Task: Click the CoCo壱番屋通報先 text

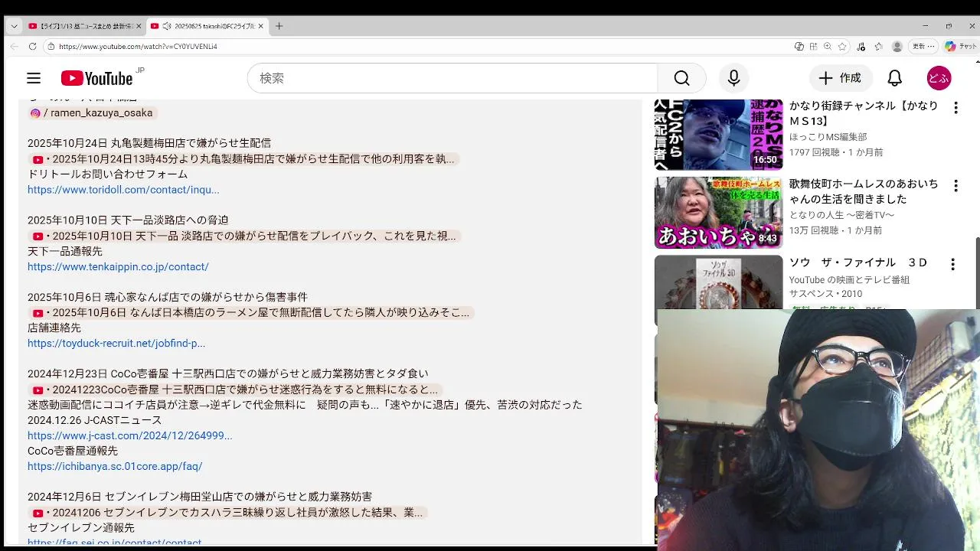Action: pos(73,451)
